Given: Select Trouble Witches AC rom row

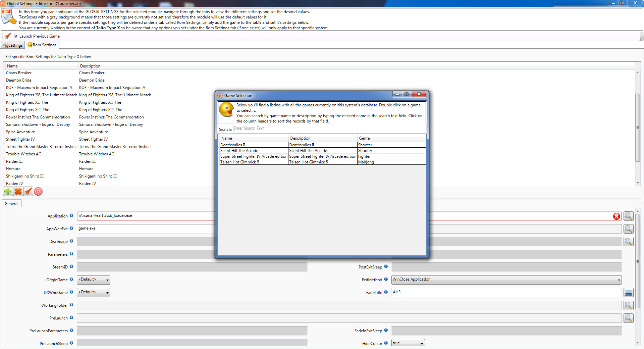Looking at the screenshot, I should coord(320,154).
